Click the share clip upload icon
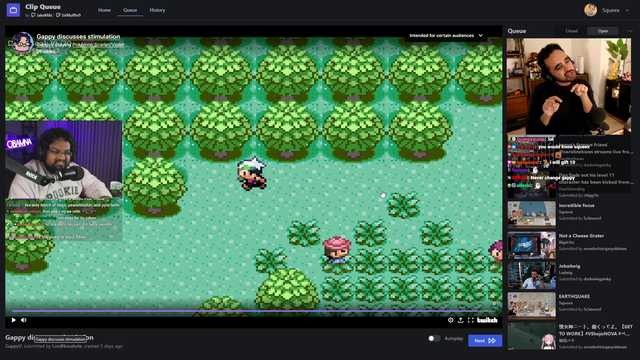The image size is (640, 360). click(460, 320)
